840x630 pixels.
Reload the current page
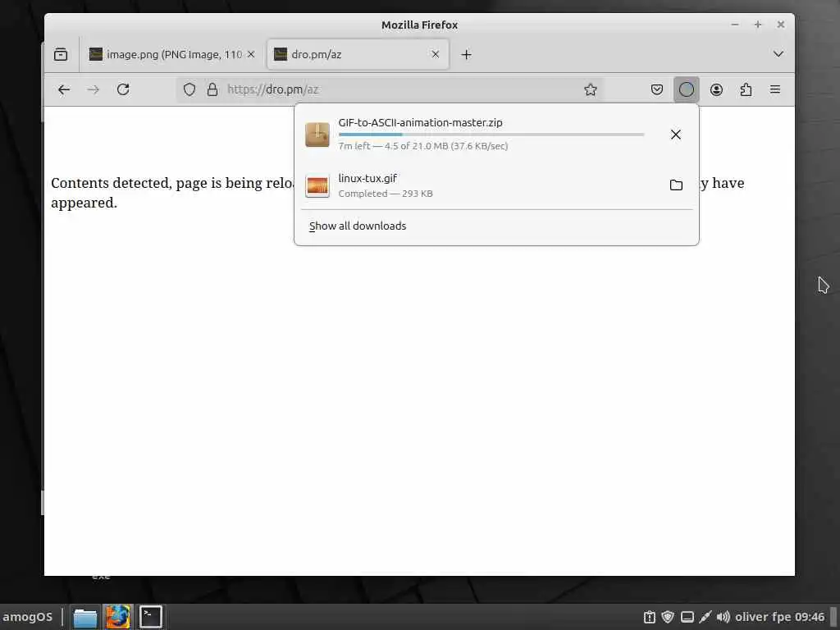click(x=123, y=89)
